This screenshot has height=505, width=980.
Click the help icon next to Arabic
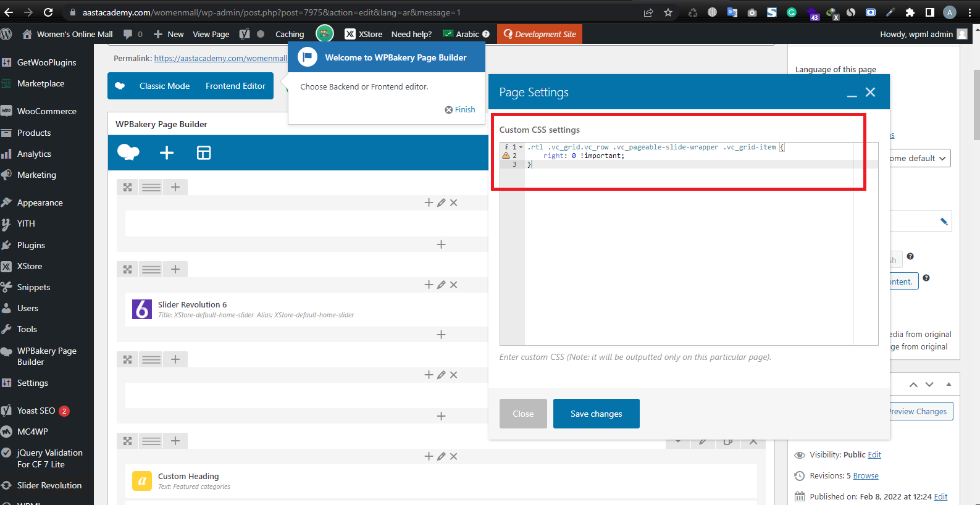486,34
